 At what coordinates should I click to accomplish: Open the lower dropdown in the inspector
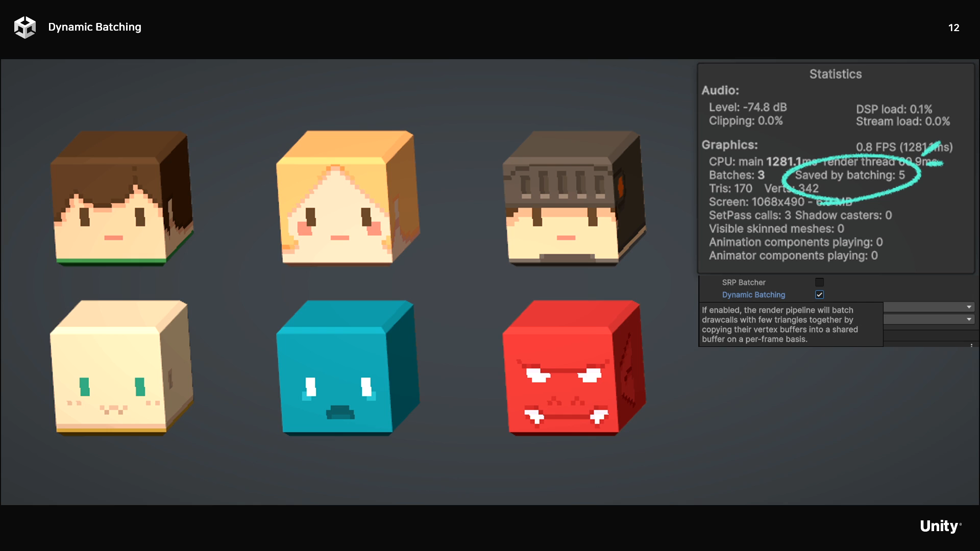928,319
